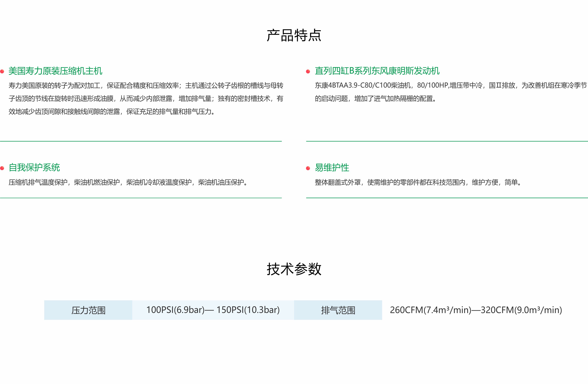
Task: Click red bullet beside 易维护性
Action: point(308,168)
